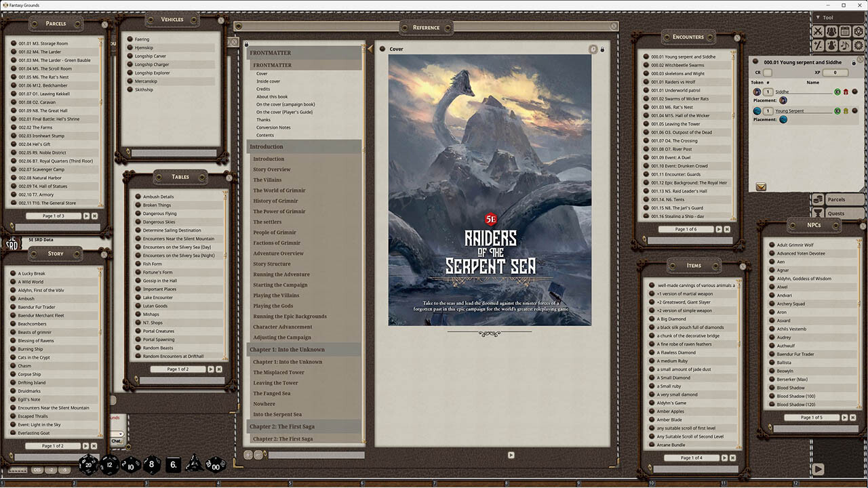Click the modifiers plus-minus icon

click(818, 45)
